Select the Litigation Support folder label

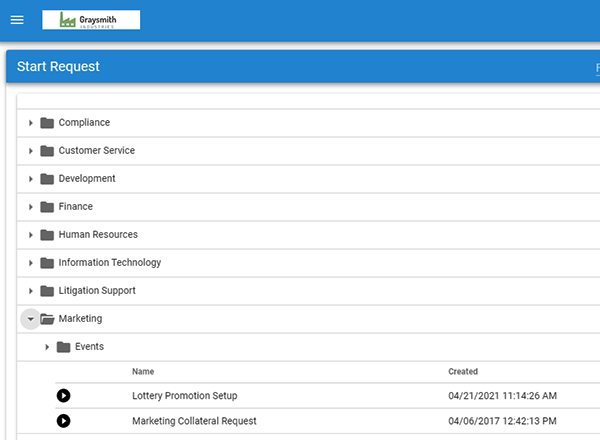click(97, 291)
